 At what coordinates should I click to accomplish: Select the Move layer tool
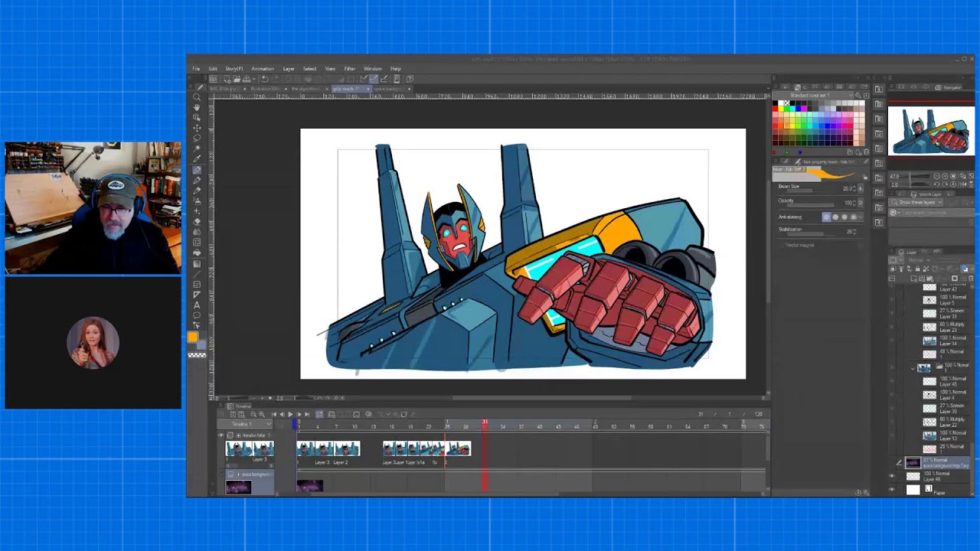pos(197,128)
